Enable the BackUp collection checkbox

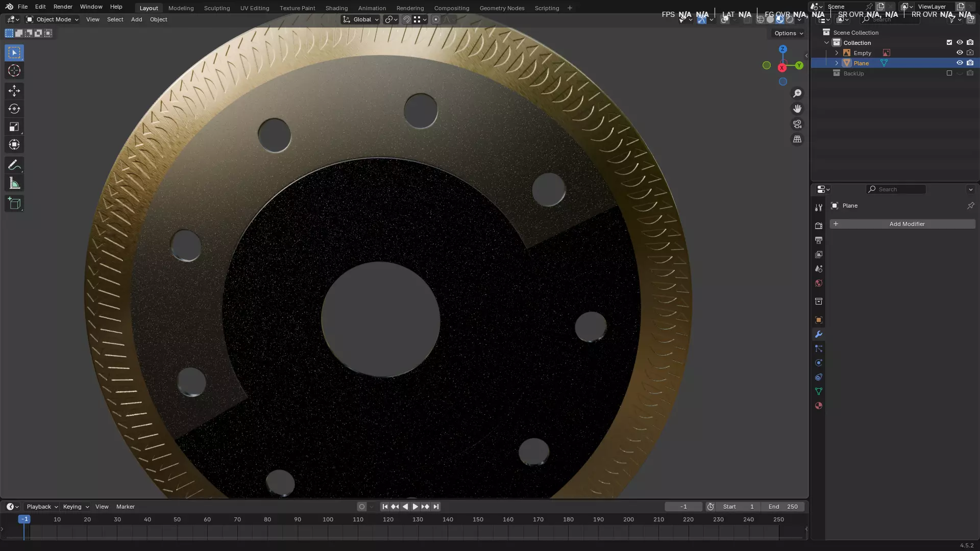click(949, 73)
